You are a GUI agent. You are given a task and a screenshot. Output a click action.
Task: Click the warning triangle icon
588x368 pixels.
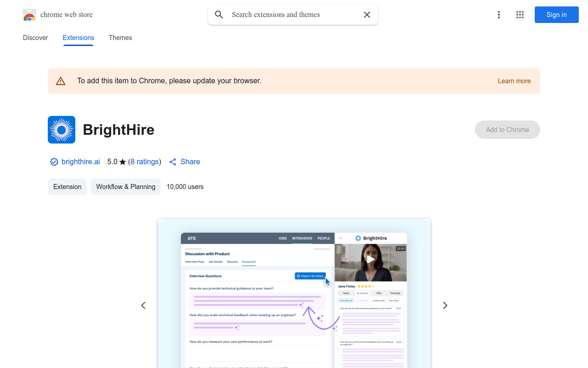point(61,81)
